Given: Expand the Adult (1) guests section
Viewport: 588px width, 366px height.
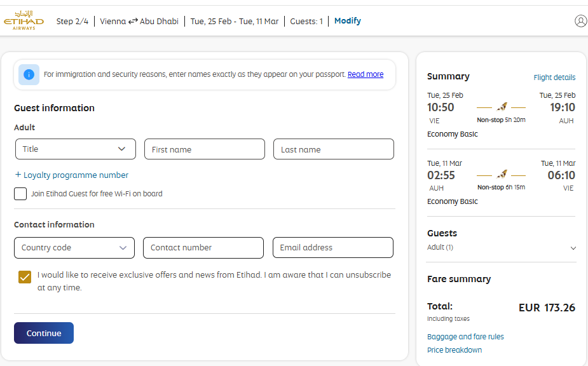Looking at the screenshot, I should [x=502, y=248].
